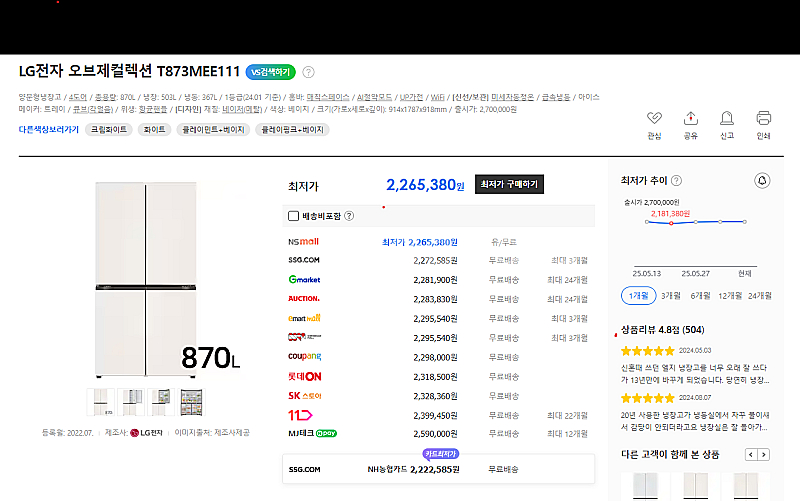The height and width of the screenshot is (501, 800).
Task: Click the VS검색하기 button
Action: [x=270, y=72]
